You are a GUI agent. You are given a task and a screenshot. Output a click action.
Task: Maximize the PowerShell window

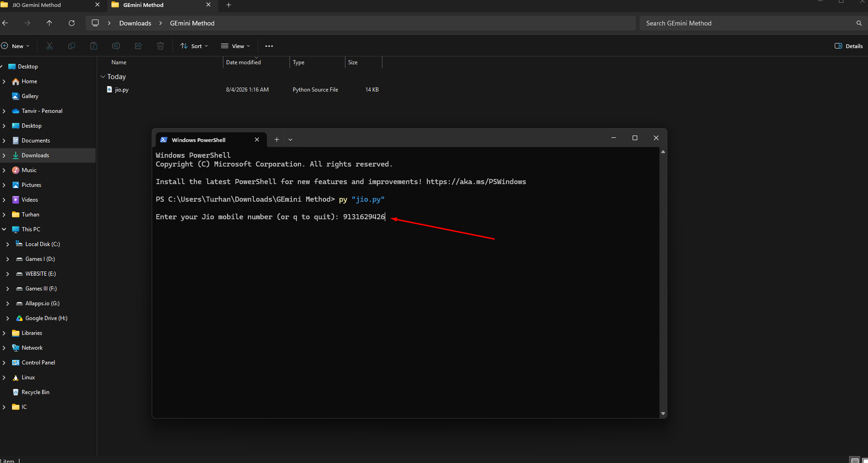coord(635,138)
